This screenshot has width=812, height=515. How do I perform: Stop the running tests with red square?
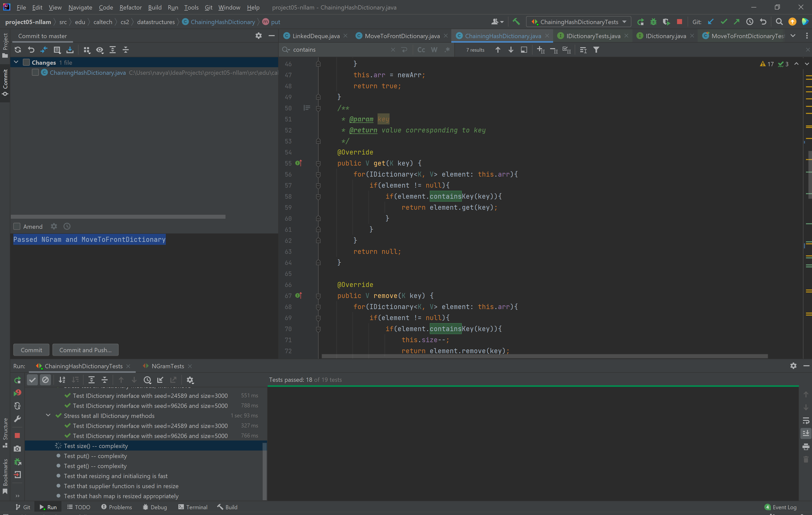679,22
